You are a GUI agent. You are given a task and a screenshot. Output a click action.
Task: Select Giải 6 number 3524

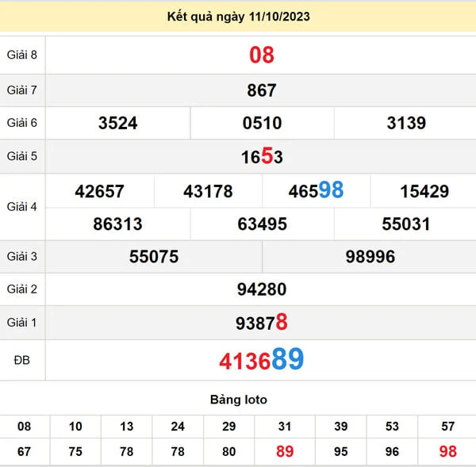[x=118, y=123]
